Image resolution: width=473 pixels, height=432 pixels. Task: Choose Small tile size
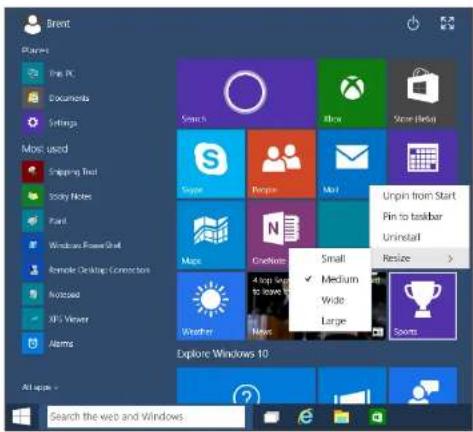[330, 259]
